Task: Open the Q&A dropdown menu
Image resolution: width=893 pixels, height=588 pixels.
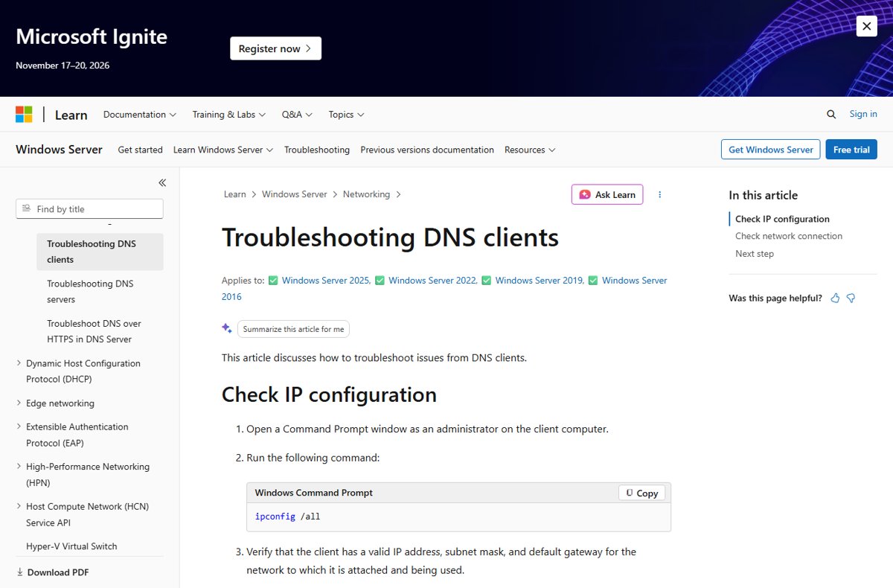Action: 297,115
